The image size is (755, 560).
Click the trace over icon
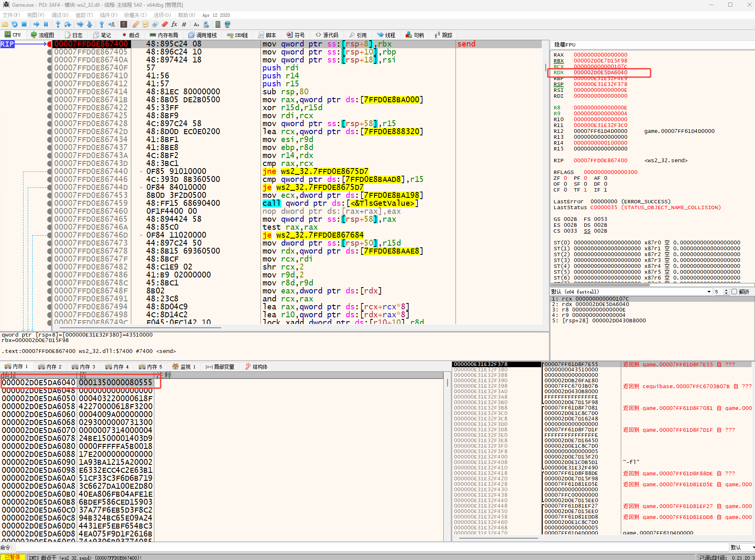click(89, 24)
